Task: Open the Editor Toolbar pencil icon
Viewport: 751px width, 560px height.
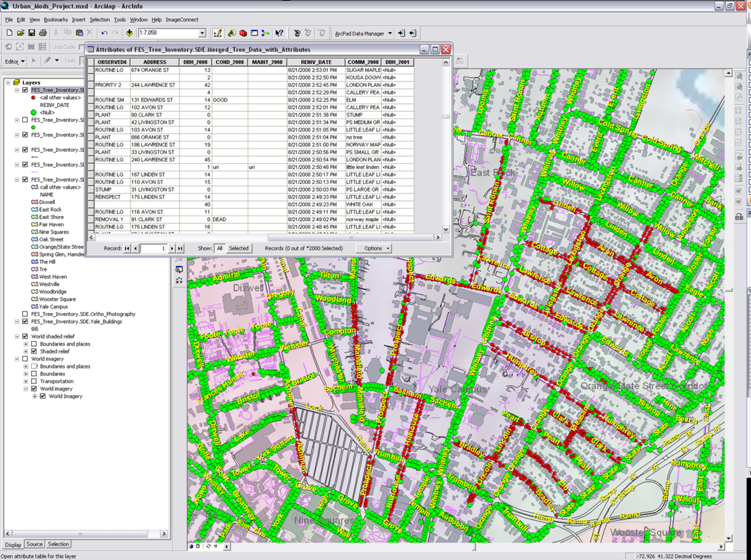Action: point(217,33)
